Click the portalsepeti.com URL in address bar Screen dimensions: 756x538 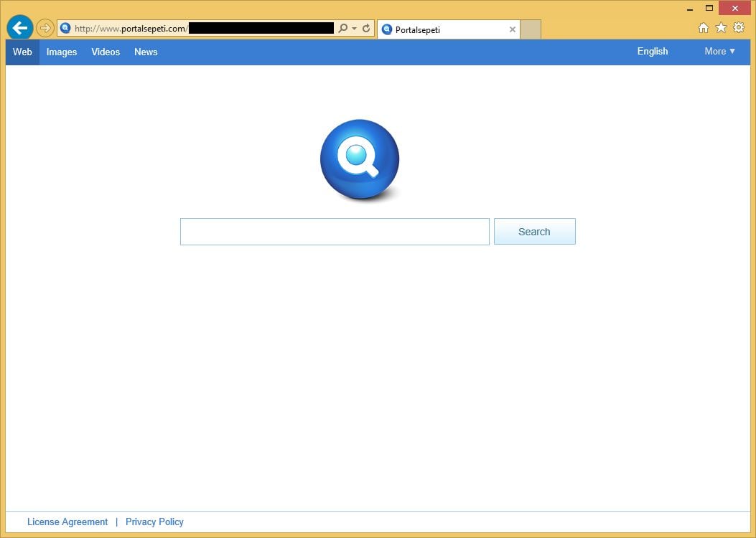[131, 29]
